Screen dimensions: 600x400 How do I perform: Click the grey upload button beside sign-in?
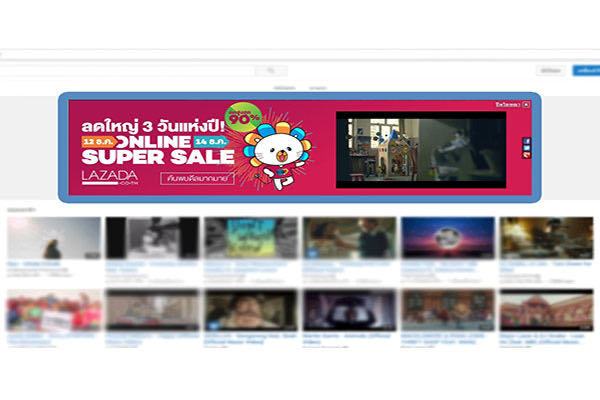tap(551, 70)
